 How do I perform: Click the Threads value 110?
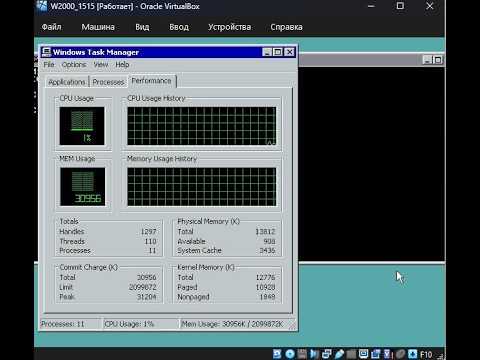150,241
